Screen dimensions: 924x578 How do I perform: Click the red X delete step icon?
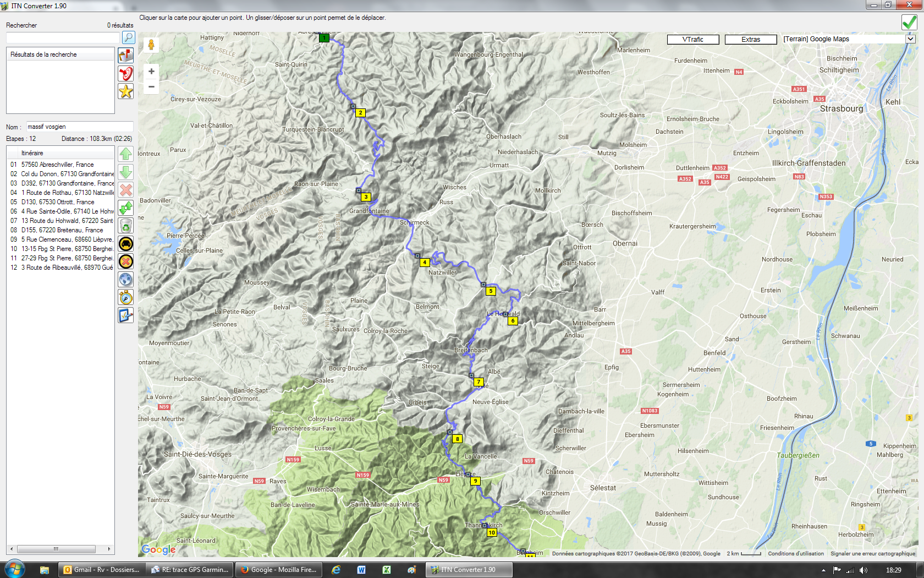click(x=126, y=190)
